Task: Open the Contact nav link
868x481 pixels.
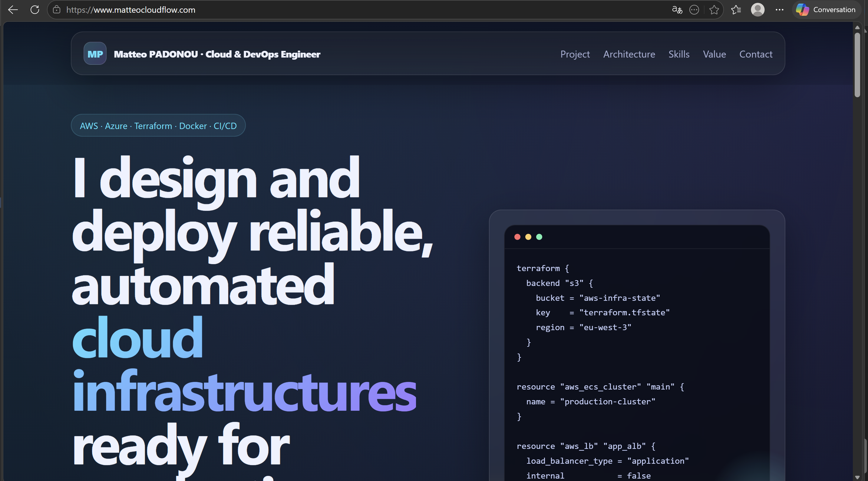Action: point(755,54)
